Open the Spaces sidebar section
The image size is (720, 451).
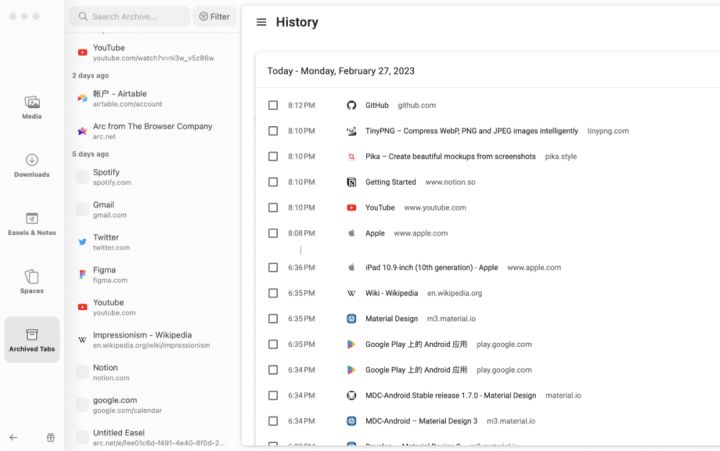click(x=32, y=282)
